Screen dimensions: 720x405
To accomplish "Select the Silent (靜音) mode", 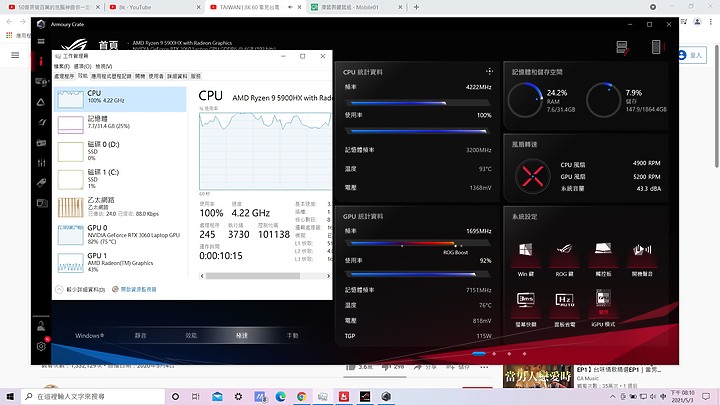I will [141, 336].
